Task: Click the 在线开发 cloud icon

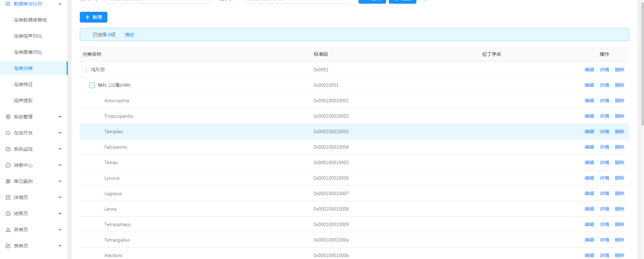Action: 8,133
